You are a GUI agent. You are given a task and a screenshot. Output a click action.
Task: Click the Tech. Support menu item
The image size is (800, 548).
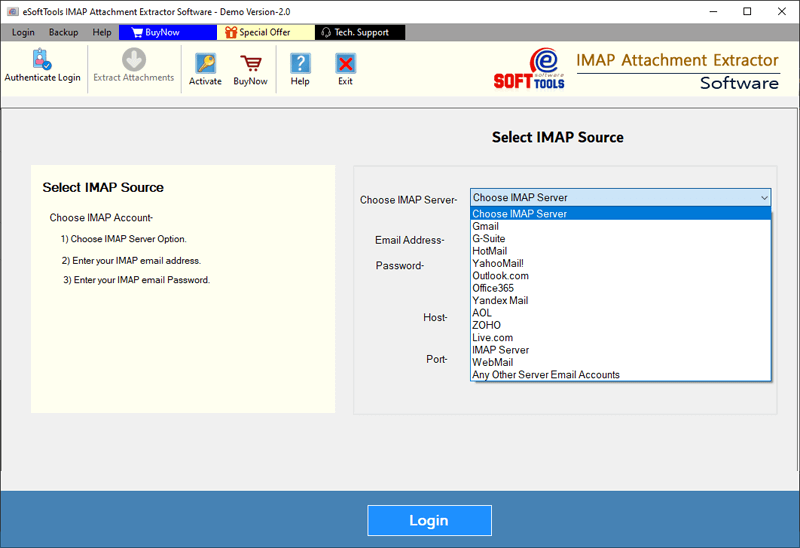point(360,32)
